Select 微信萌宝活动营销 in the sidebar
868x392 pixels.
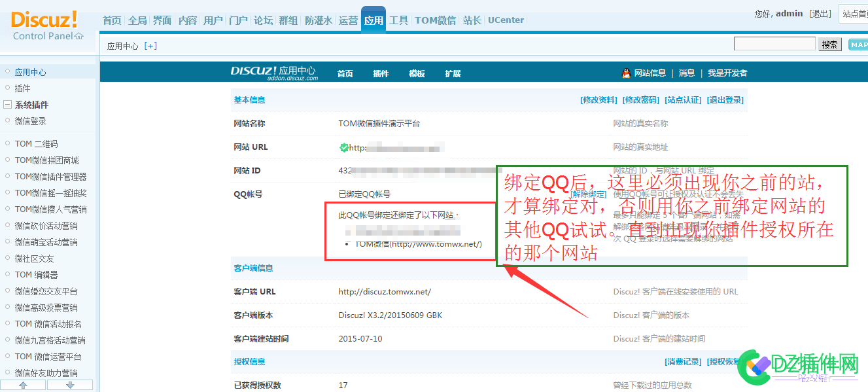pyautogui.click(x=46, y=242)
